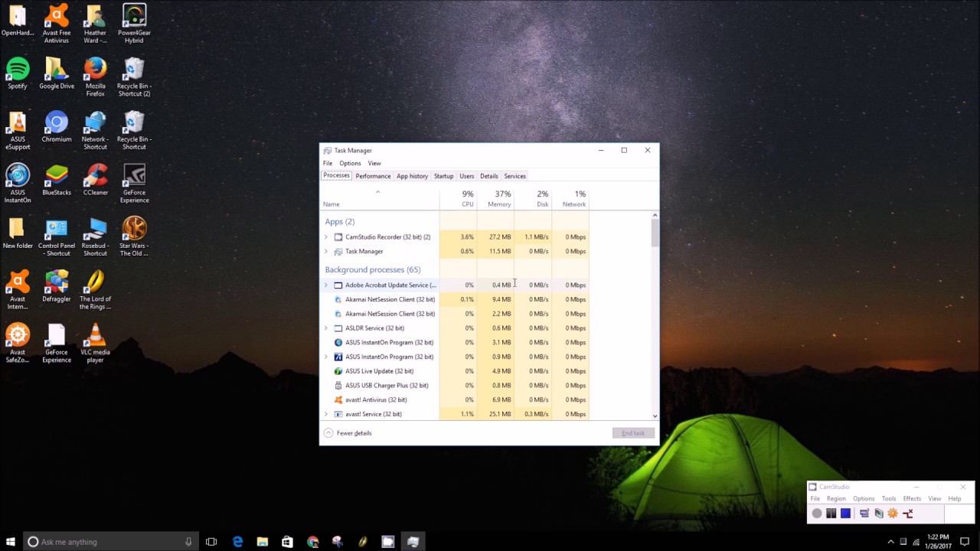Sort processes by the Memory column
The height and width of the screenshot is (551, 980).
tap(495, 198)
